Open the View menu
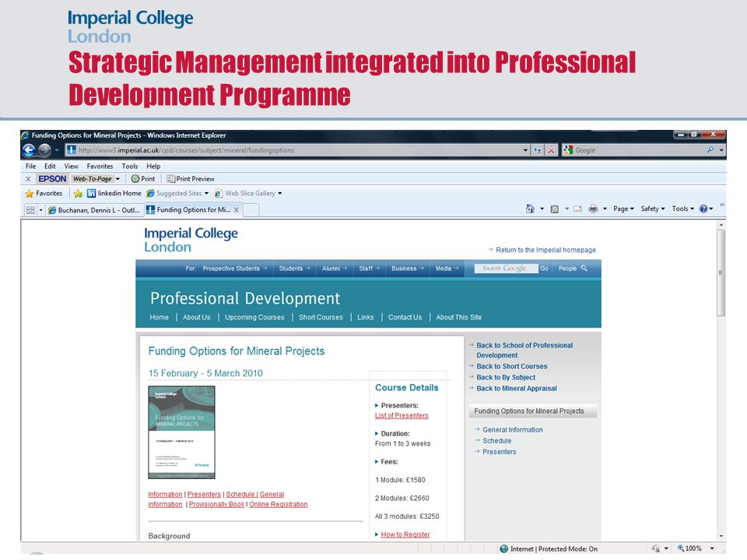 (x=71, y=166)
